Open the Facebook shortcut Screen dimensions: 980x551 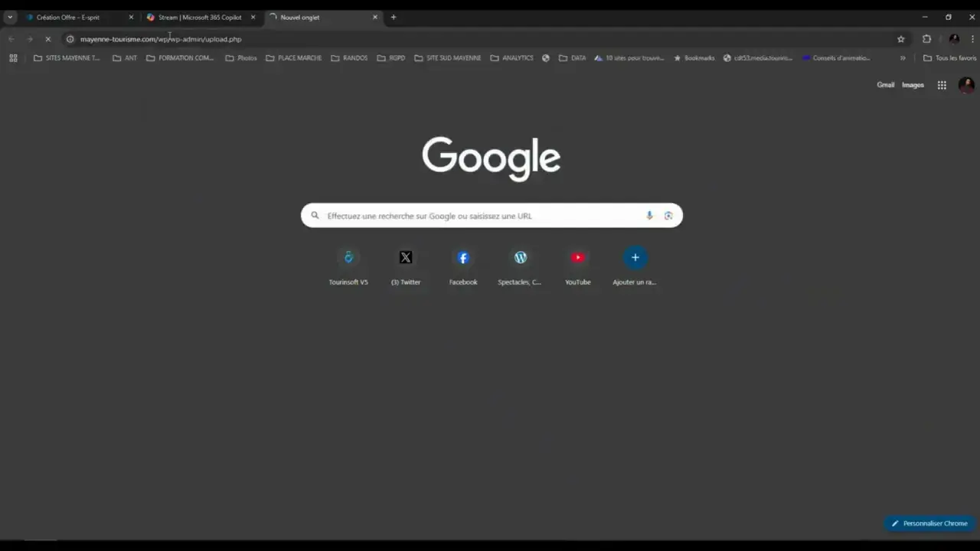[x=462, y=258]
